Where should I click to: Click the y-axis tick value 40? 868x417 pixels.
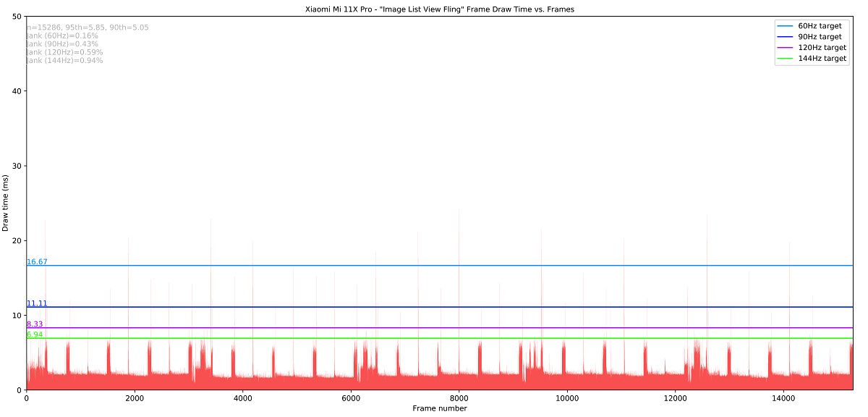(x=17, y=90)
